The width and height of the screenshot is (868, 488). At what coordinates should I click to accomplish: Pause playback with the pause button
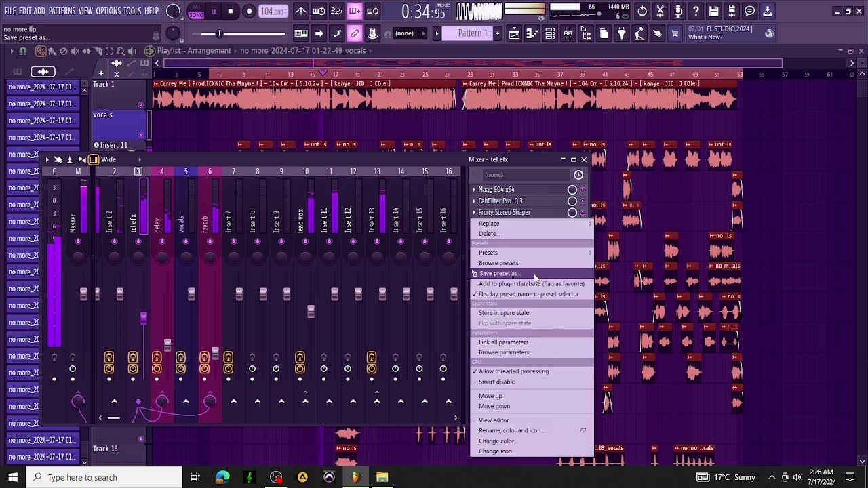213,11
